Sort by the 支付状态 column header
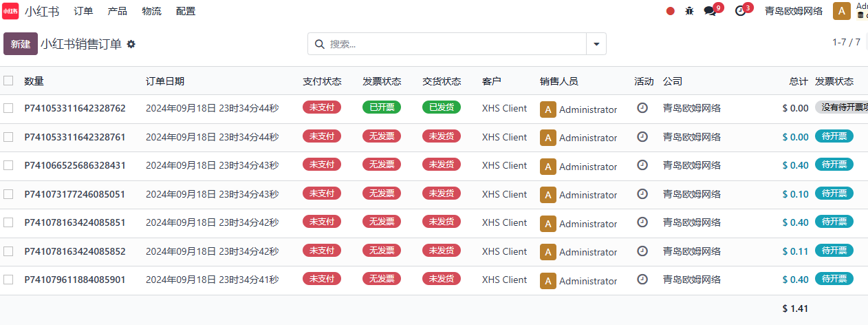This screenshot has height=325, width=868. [x=322, y=81]
